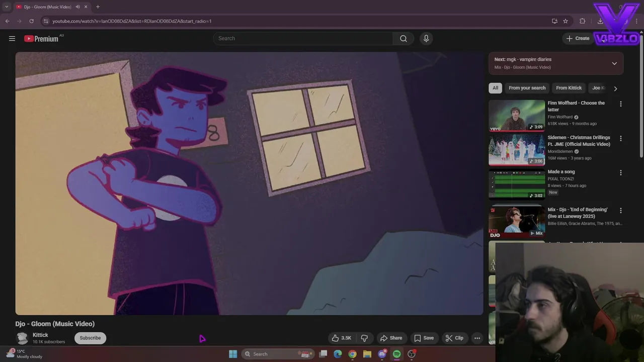Open options for Made a song video
The image size is (644, 362).
pos(620,172)
